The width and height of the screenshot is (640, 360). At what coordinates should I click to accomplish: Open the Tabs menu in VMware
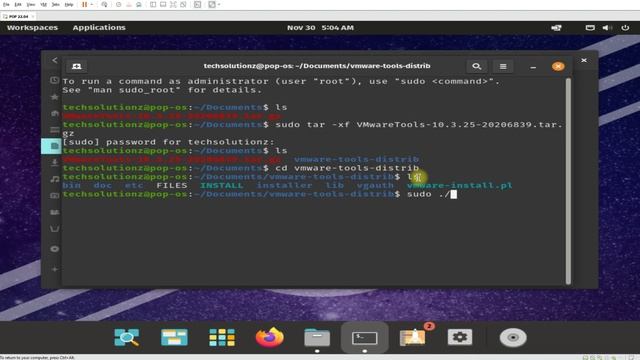click(56, 4)
